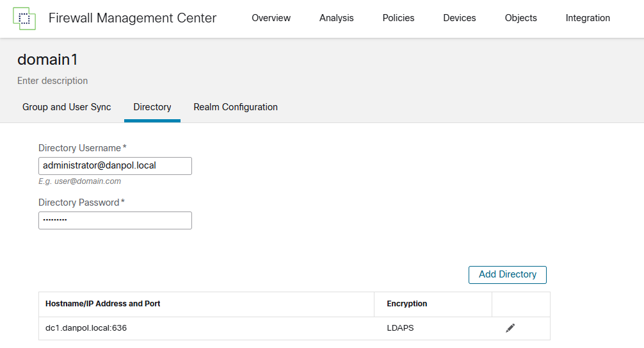Viewport: 644px width, 348px height.
Task: Click the Firewall Management Center title text
Action: pyautogui.click(x=133, y=18)
